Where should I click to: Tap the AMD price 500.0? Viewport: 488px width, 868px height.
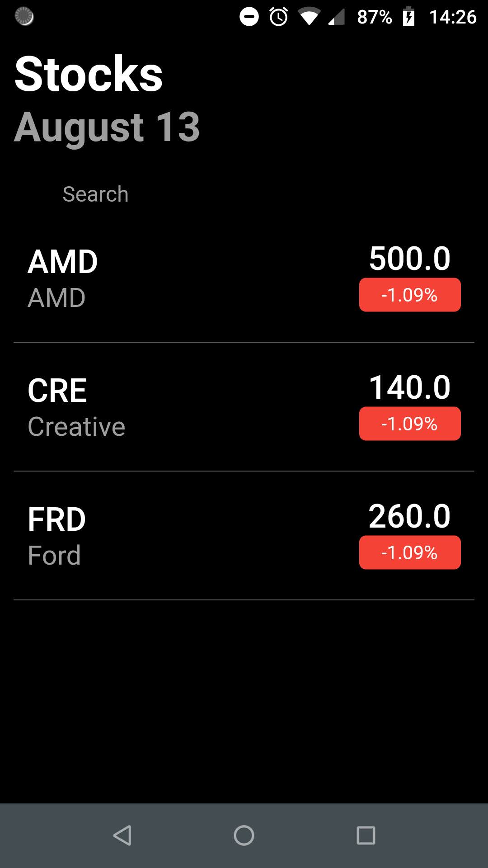pos(410,259)
